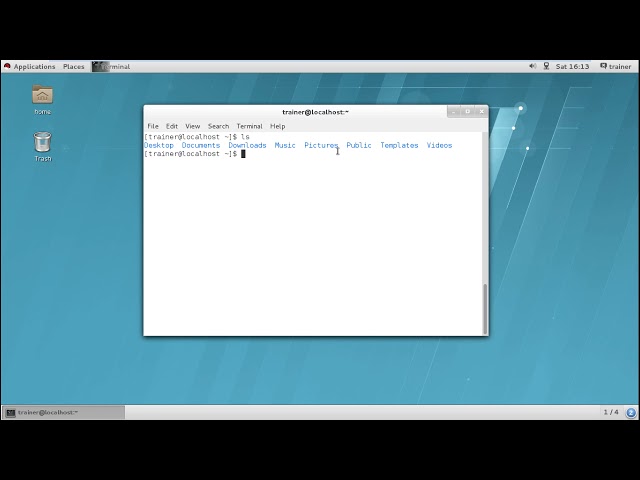Click the notification badge in bottom panel
The width and height of the screenshot is (640, 480).
point(631,412)
